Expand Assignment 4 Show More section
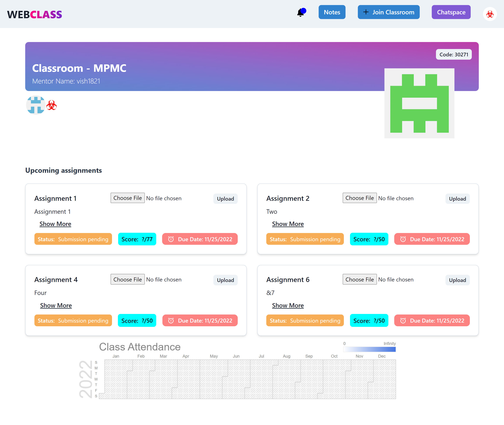504x425 pixels. (56, 305)
